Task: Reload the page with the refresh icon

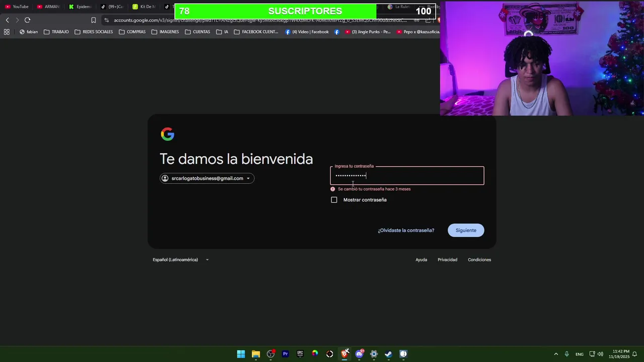Action: (27, 20)
